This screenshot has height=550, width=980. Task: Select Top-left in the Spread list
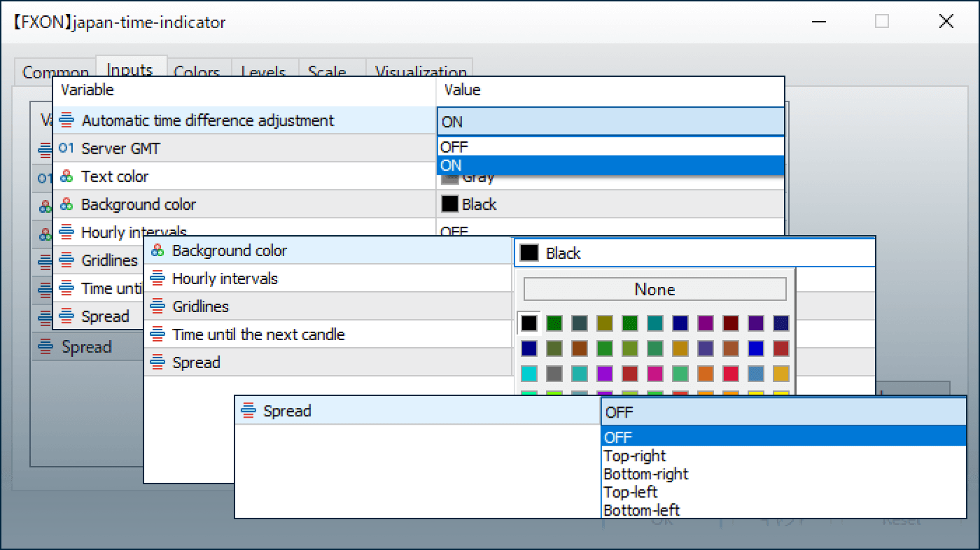783,492
